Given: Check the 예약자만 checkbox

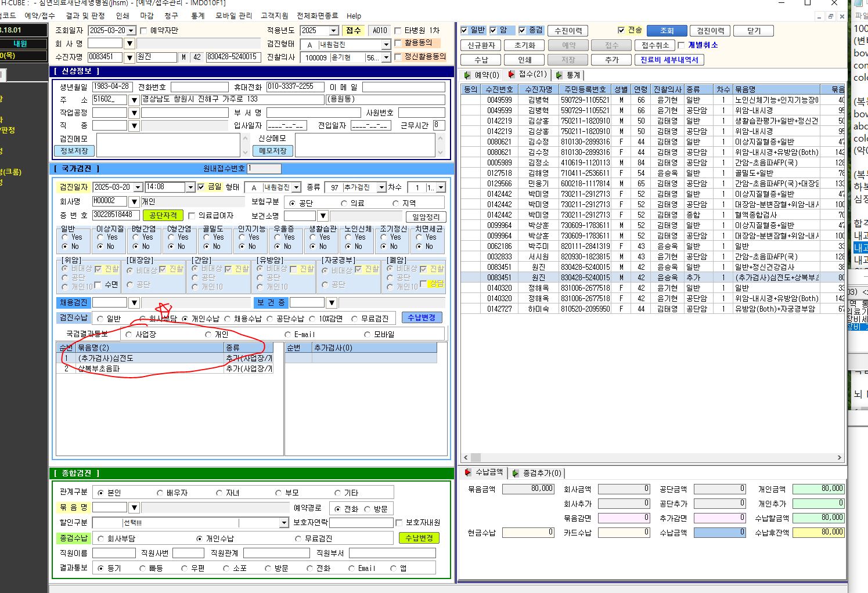Looking at the screenshot, I should click(x=143, y=31).
